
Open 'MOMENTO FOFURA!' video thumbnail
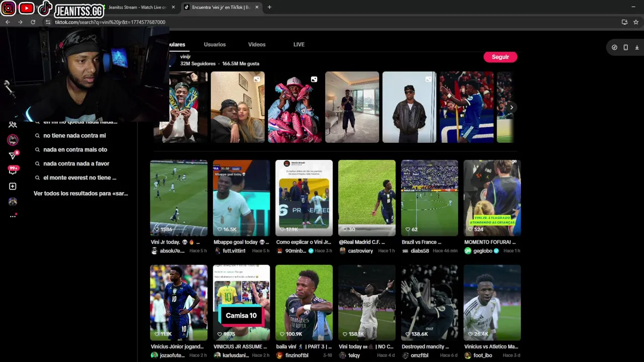click(x=492, y=198)
